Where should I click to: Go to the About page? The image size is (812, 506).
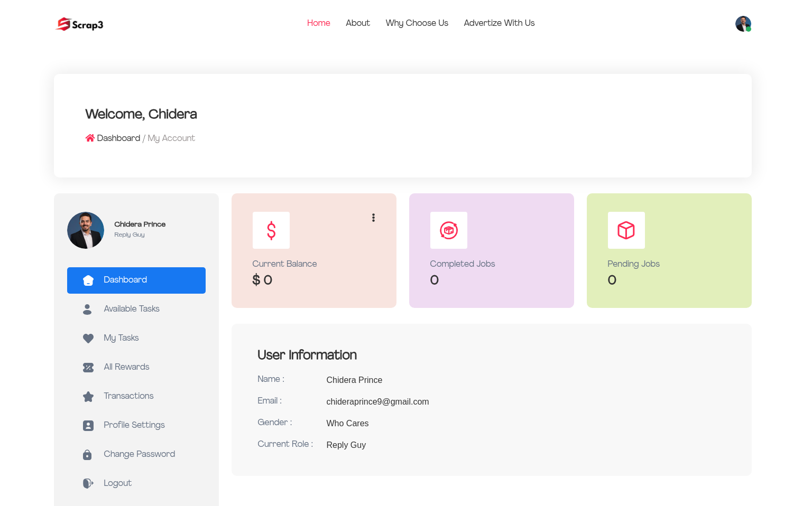[x=358, y=23]
